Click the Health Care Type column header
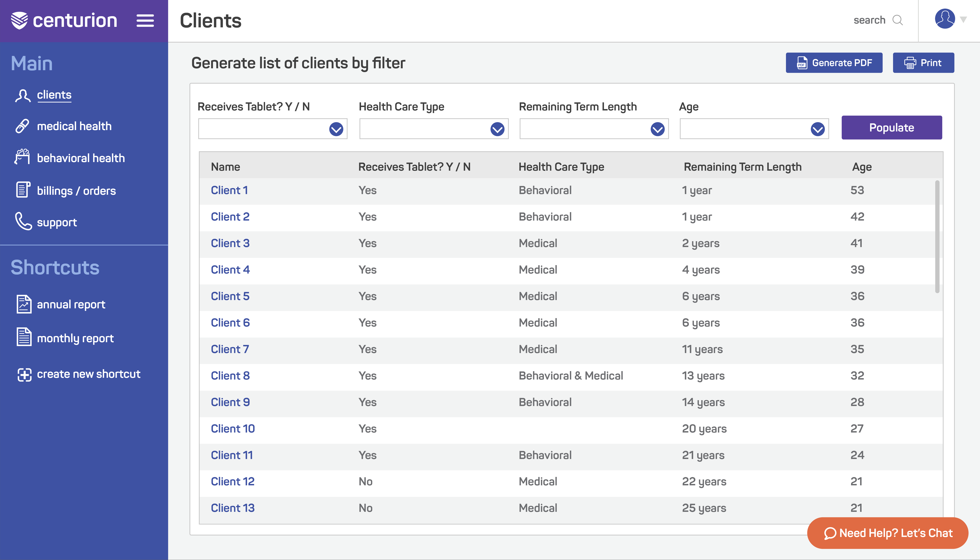The height and width of the screenshot is (560, 980). pos(561,167)
